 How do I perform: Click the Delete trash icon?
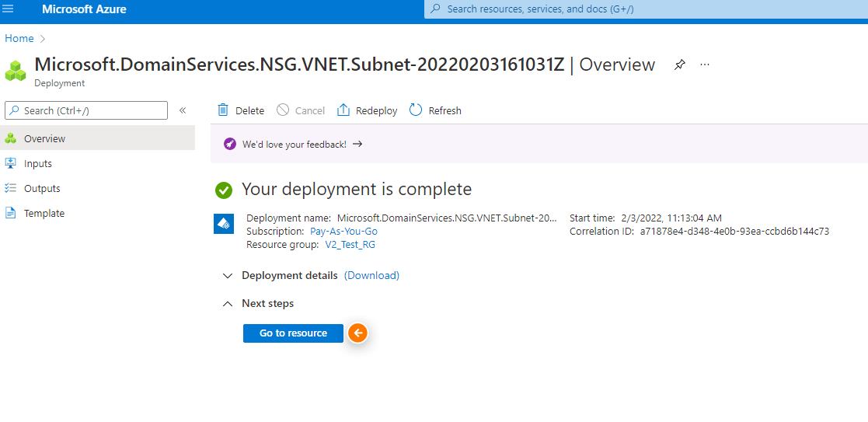point(223,110)
